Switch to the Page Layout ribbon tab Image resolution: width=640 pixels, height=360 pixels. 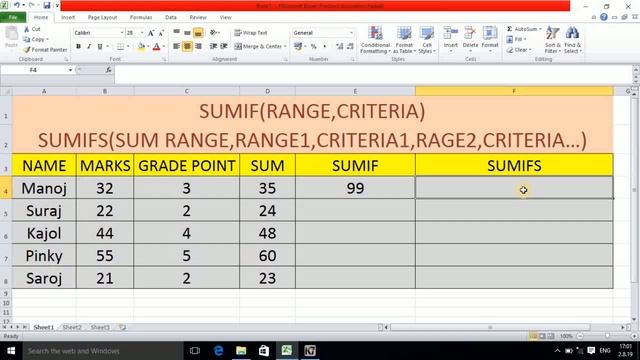point(102,18)
